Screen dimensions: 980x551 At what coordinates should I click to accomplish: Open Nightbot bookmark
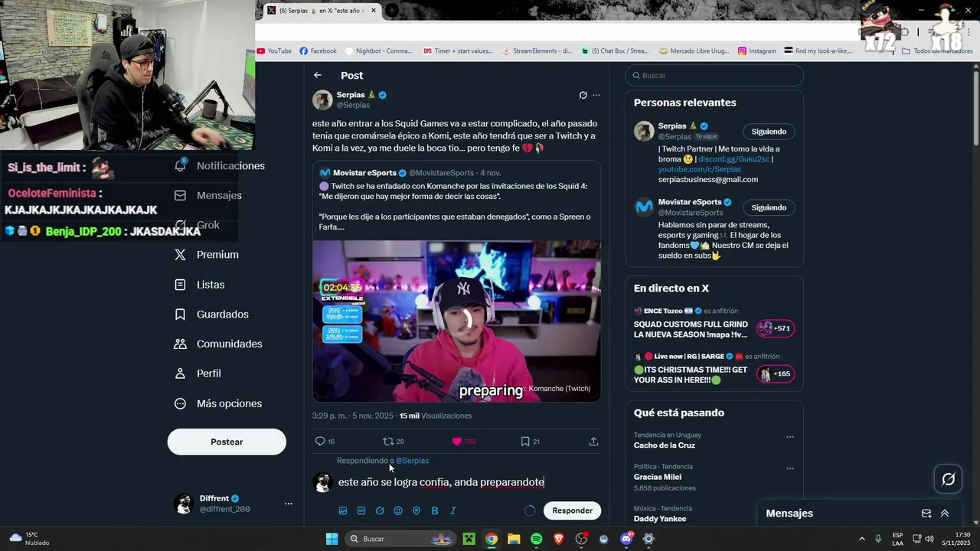pyautogui.click(x=378, y=51)
